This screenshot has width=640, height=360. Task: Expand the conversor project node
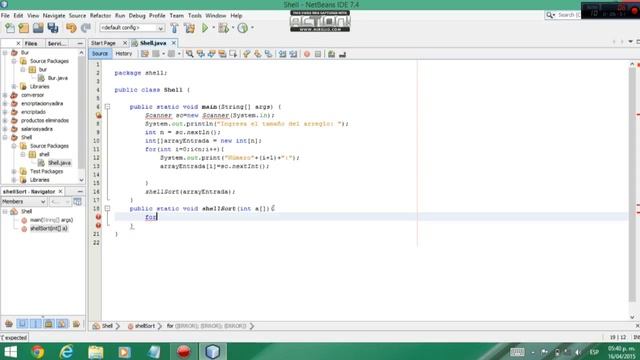(5, 95)
